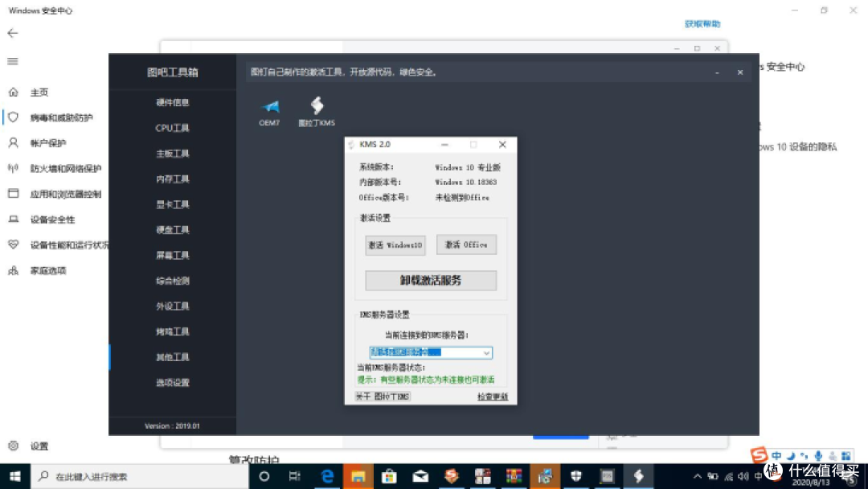Open 防火墙和网络保护 in Windows Security
The height and width of the screenshot is (489, 868).
(65, 169)
